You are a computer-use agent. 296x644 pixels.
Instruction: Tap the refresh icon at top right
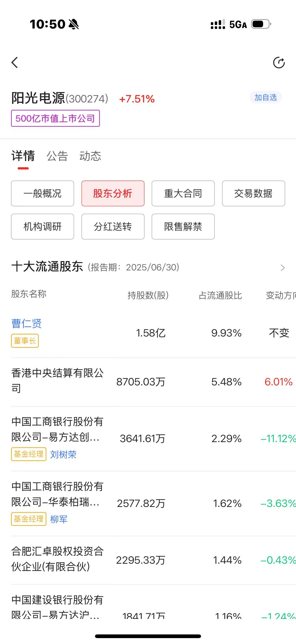click(x=279, y=62)
